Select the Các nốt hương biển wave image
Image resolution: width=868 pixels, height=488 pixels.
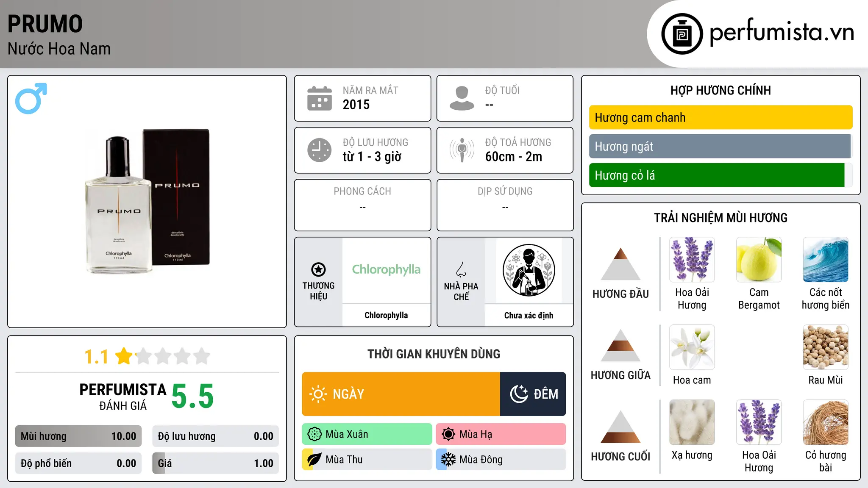coord(826,260)
